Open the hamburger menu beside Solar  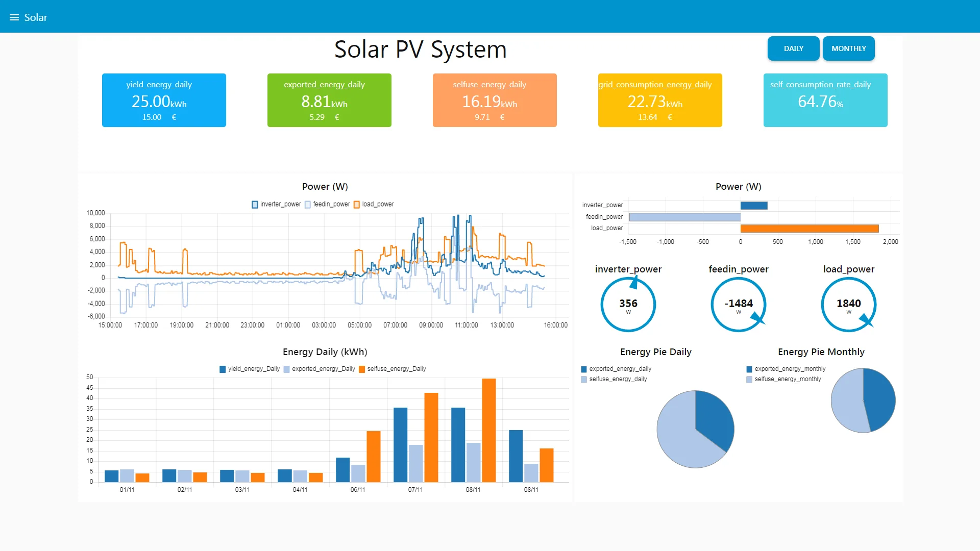coord(14,17)
